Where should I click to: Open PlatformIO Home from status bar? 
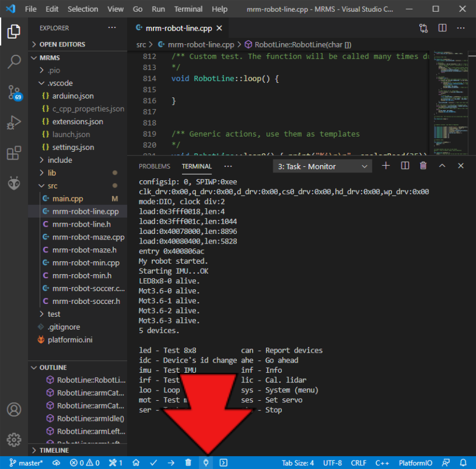(x=136, y=463)
